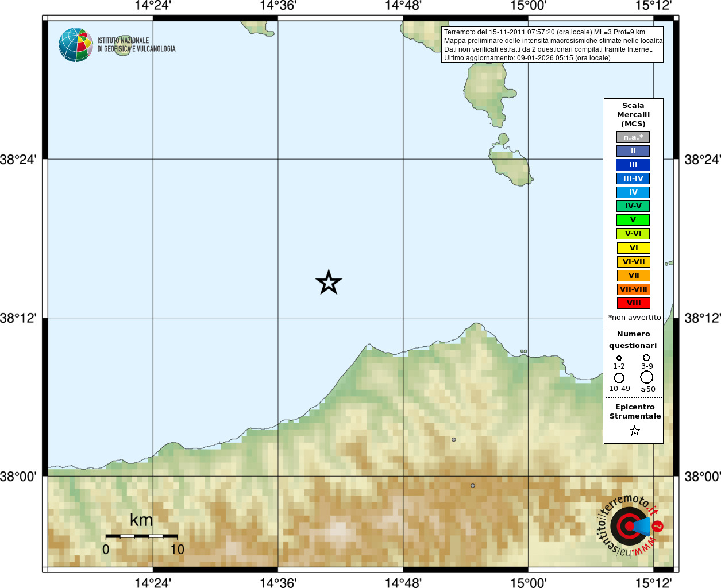Click the top 14°36' longitude label

(x=278, y=6)
